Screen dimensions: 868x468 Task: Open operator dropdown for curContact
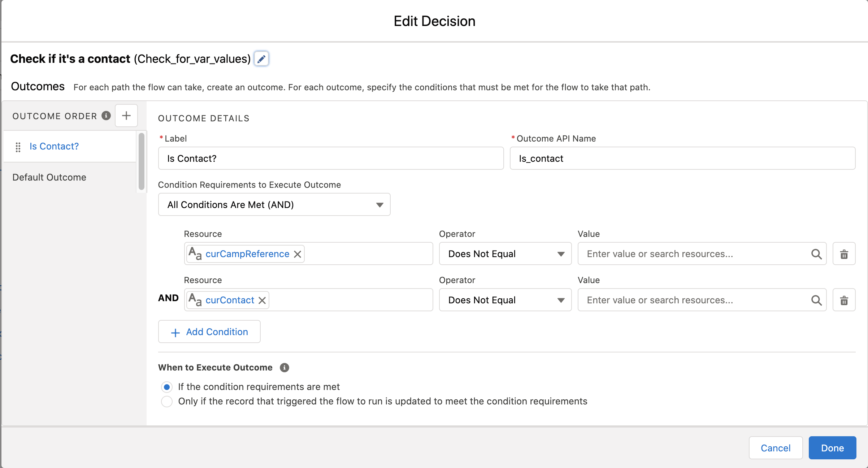click(x=505, y=300)
